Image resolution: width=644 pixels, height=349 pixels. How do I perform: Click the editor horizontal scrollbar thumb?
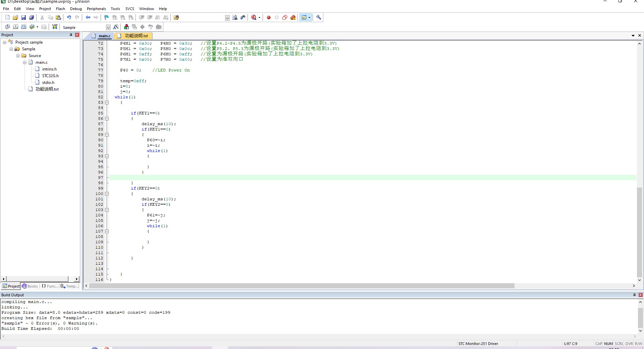302,286
